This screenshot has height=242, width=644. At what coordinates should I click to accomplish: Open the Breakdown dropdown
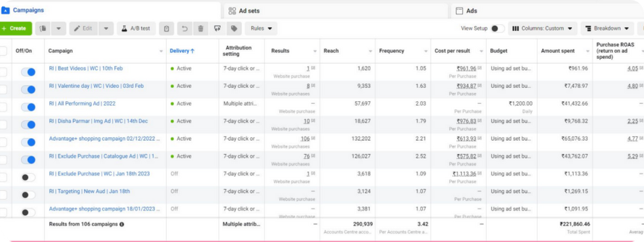[x=607, y=28]
